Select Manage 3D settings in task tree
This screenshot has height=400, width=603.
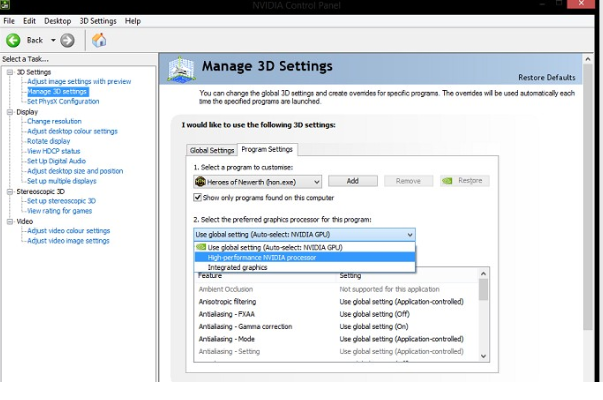[58, 92]
